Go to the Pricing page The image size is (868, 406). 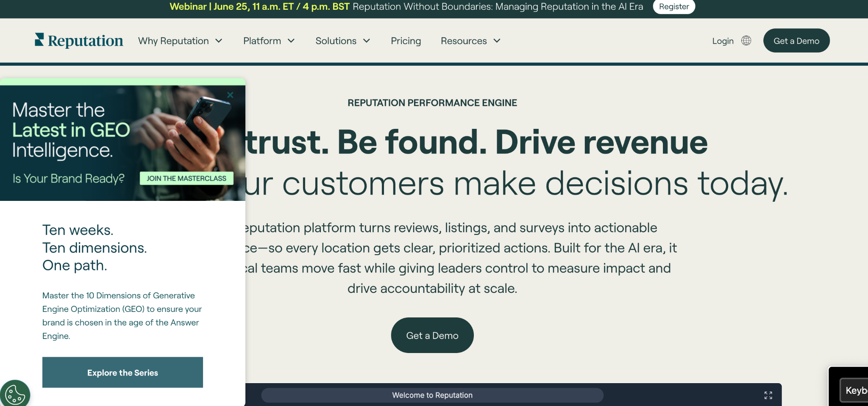406,41
